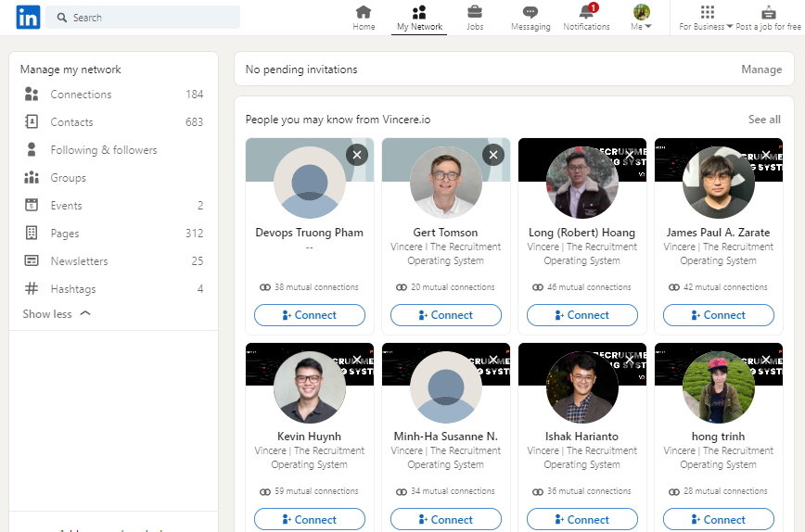Open the Notifications tab
Viewport: 805px width, 532px height.
(x=586, y=18)
